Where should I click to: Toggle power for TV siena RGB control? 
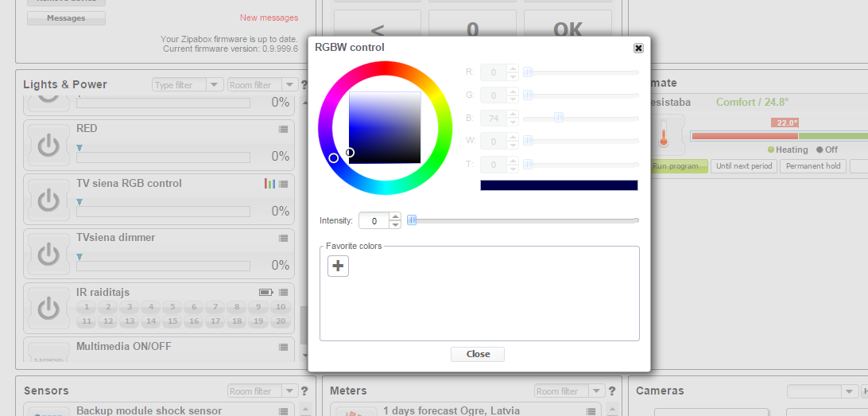pyautogui.click(x=49, y=200)
